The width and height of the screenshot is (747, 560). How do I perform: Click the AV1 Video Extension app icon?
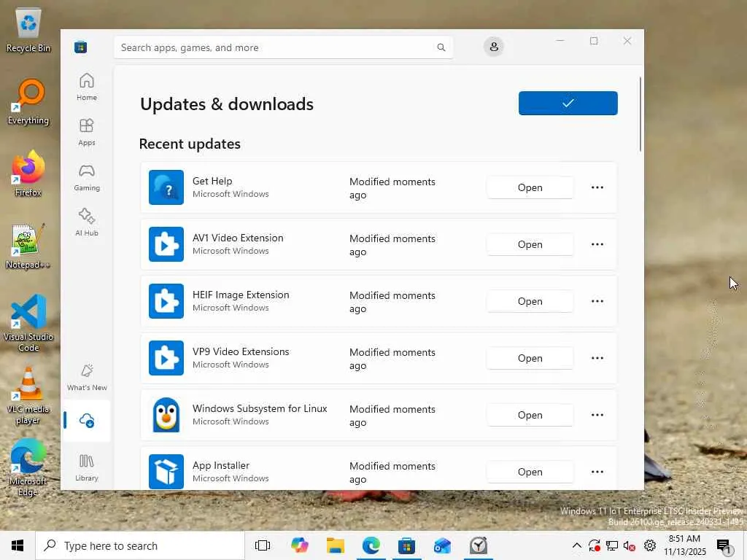click(166, 244)
